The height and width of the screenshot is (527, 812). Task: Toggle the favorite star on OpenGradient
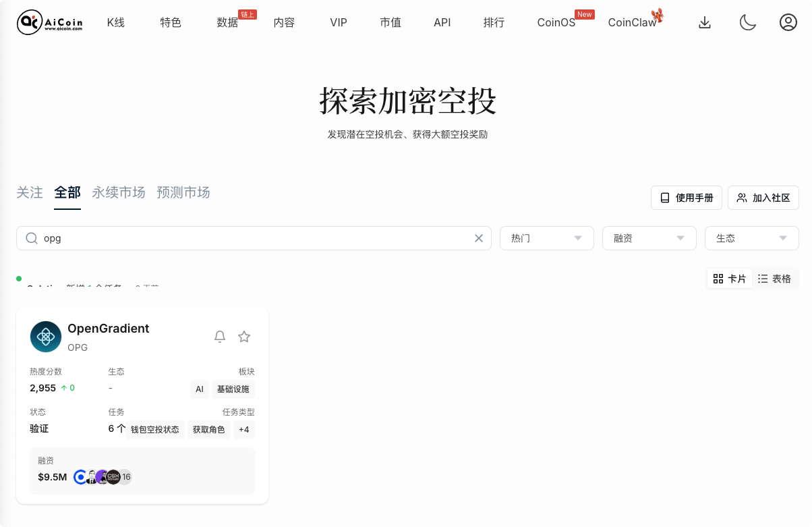(x=243, y=336)
